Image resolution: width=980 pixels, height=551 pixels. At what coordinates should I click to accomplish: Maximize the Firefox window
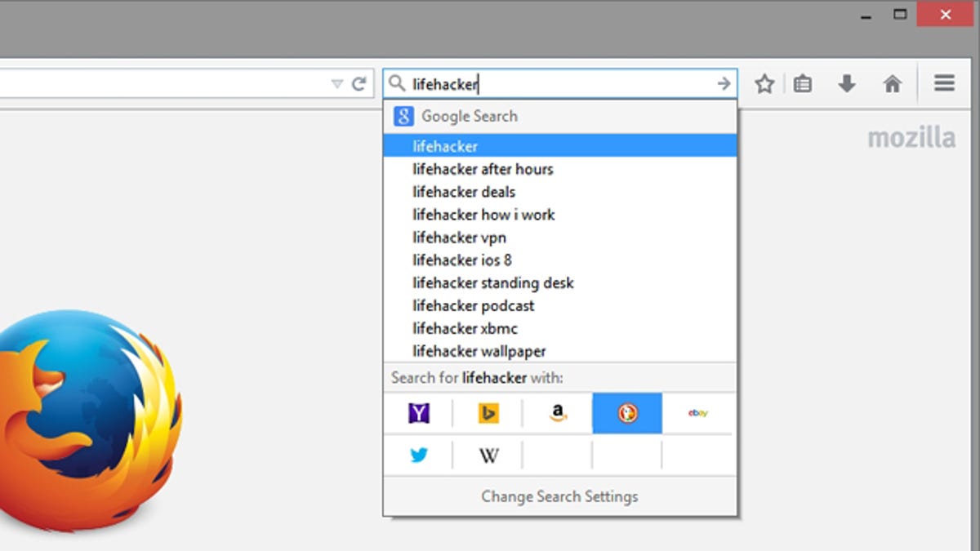click(x=900, y=15)
